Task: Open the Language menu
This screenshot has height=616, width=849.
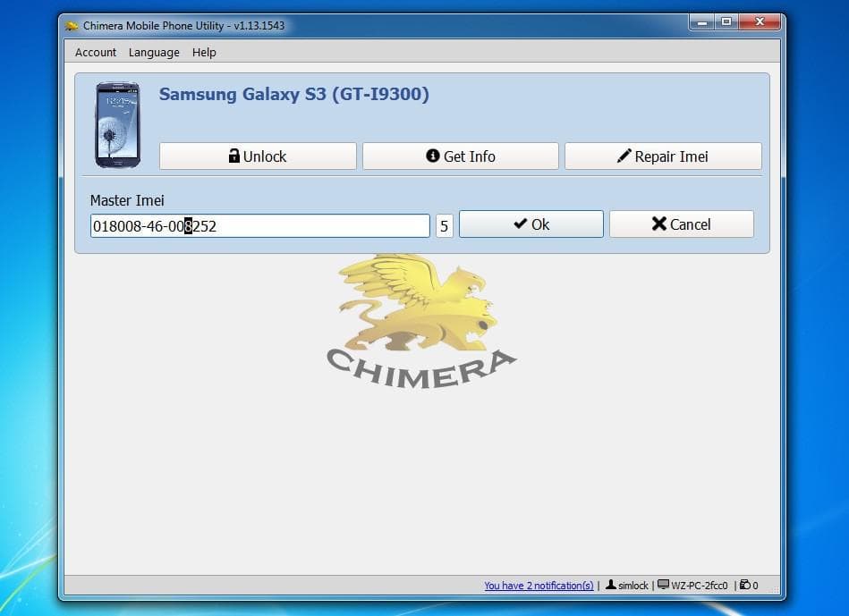Action: pos(153,52)
